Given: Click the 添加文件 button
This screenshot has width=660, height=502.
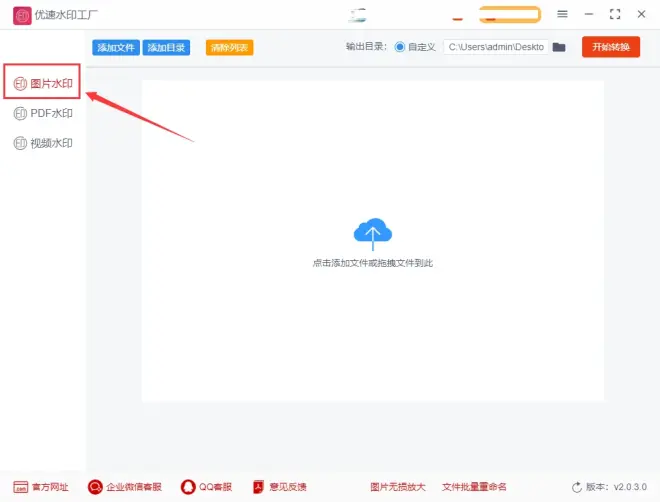Looking at the screenshot, I should click(x=116, y=47).
